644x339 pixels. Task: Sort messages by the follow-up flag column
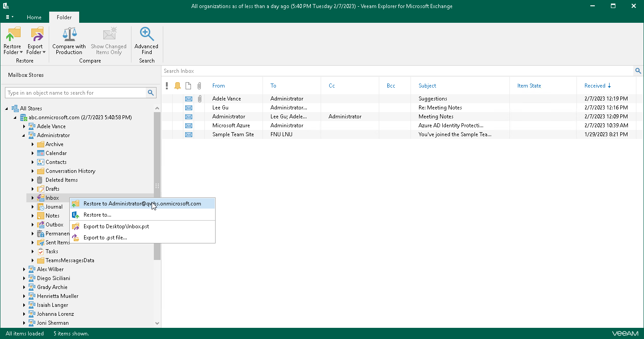click(x=178, y=85)
